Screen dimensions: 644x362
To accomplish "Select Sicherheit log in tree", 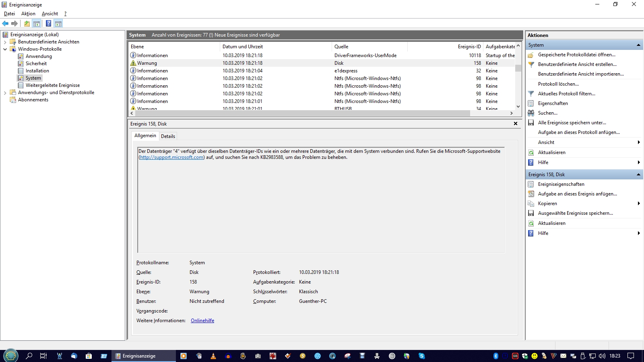I will [36, 64].
